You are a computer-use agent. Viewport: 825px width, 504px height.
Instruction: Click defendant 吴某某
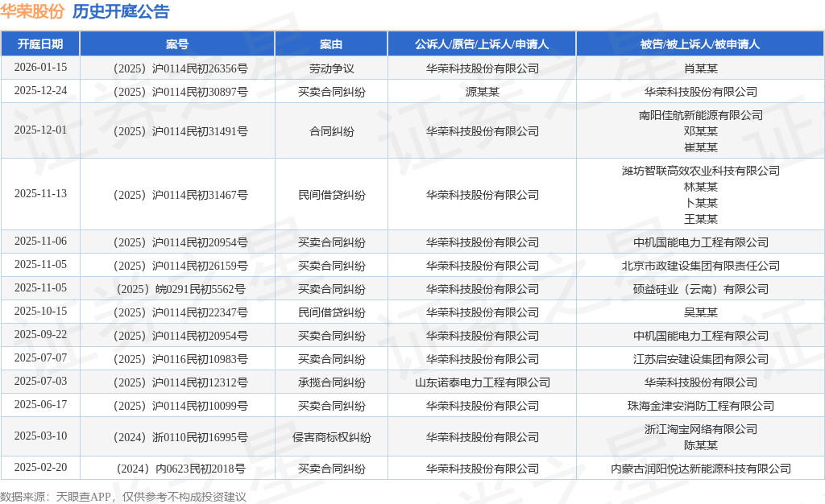(700, 312)
